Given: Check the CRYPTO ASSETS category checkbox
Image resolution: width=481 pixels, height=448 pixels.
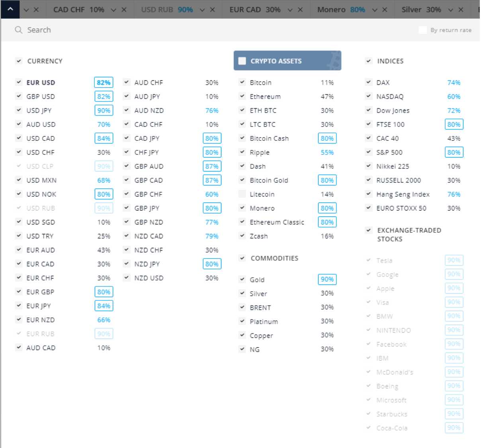Looking at the screenshot, I should click(x=242, y=61).
